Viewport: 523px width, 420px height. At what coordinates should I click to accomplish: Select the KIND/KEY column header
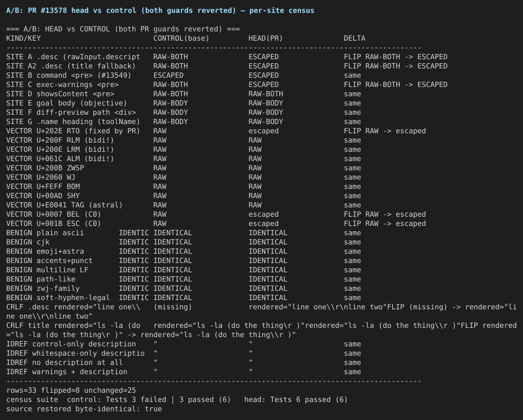(x=23, y=38)
